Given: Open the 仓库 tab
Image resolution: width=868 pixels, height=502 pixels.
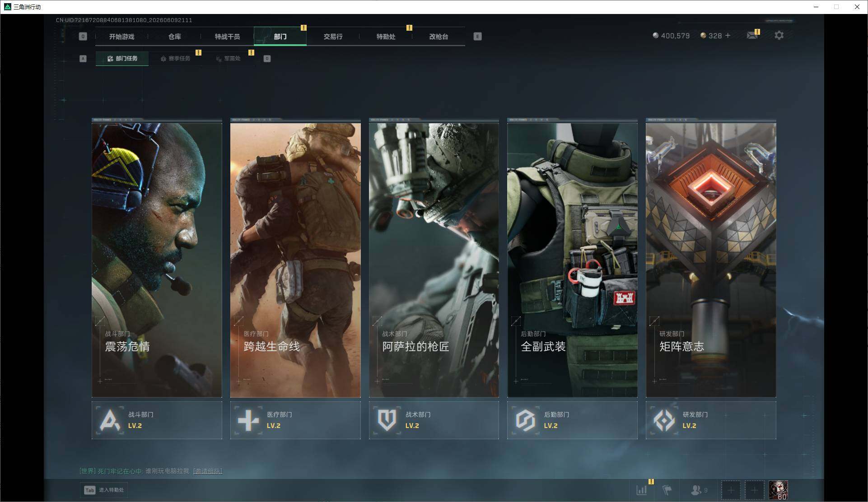Looking at the screenshot, I should click(174, 37).
